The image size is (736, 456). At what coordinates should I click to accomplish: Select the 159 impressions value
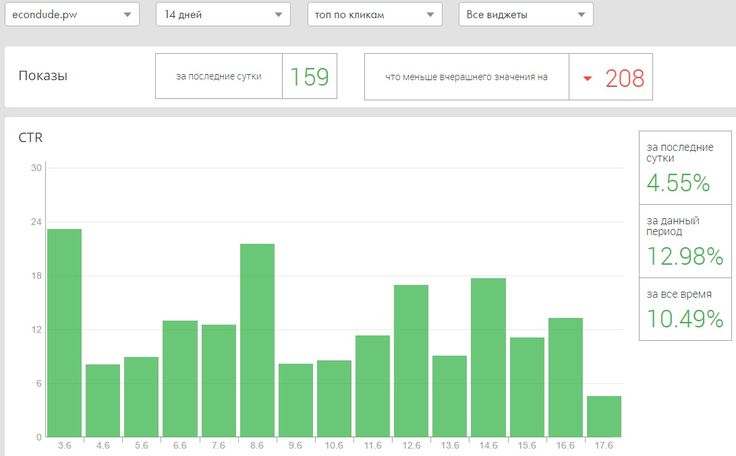309,77
